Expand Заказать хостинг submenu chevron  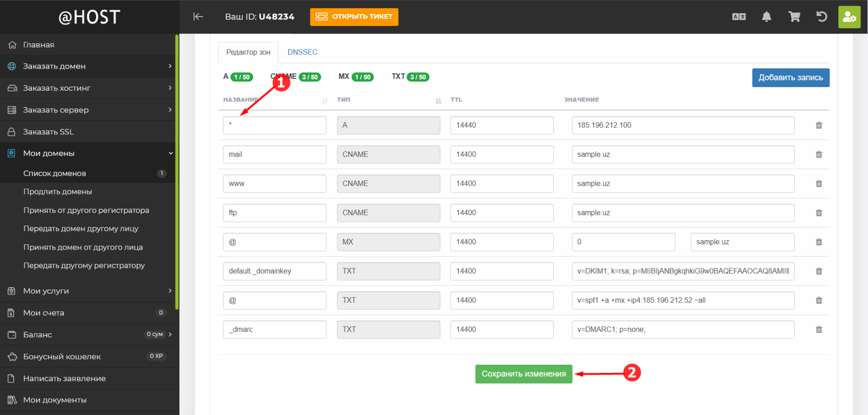click(x=170, y=88)
